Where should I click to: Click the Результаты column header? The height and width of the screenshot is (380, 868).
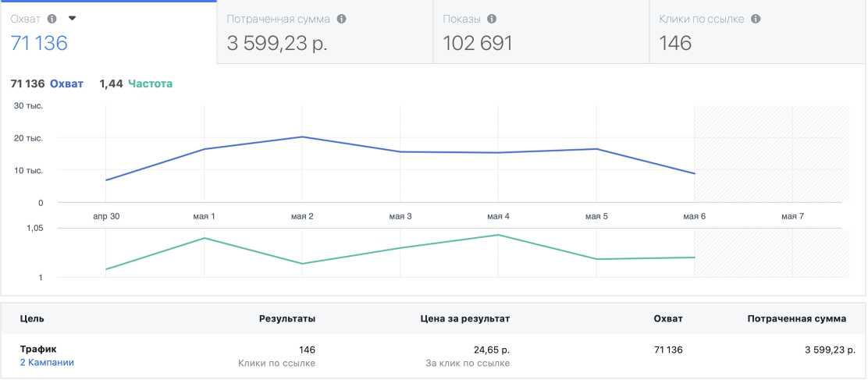pyautogui.click(x=287, y=318)
